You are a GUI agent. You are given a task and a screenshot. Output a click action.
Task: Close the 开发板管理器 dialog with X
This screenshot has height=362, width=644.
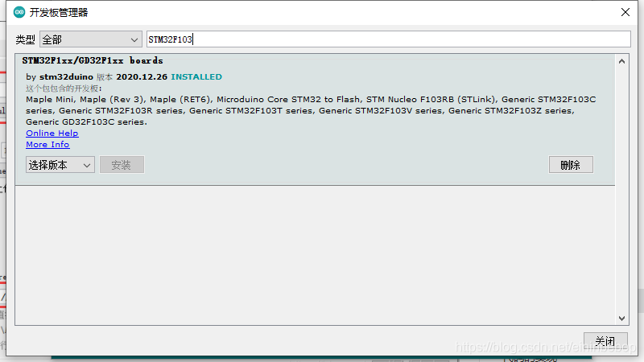[625, 12]
